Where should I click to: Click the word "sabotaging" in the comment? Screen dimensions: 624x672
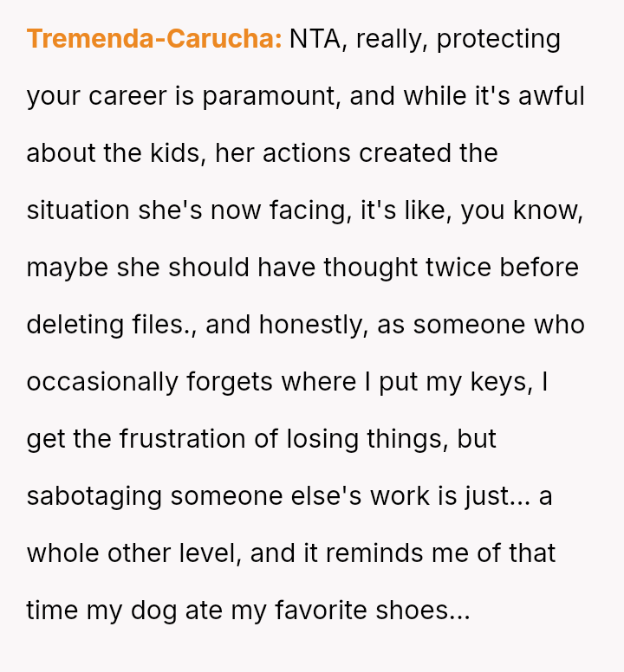(x=94, y=496)
